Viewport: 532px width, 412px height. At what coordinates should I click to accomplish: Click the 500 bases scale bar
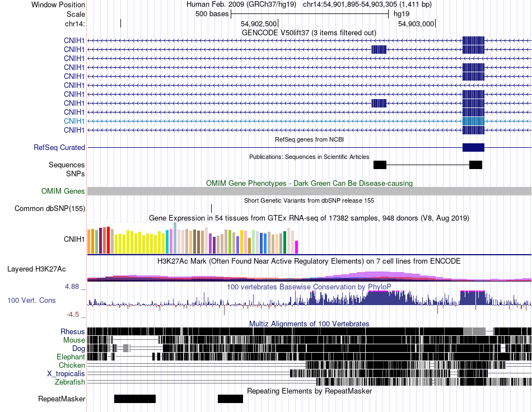310,14
